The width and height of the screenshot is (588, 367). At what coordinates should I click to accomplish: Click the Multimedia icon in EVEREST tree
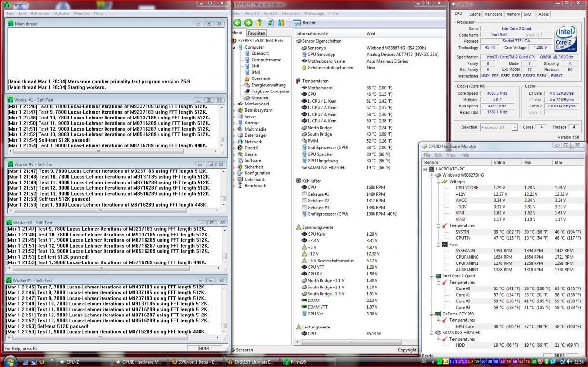coord(241,129)
